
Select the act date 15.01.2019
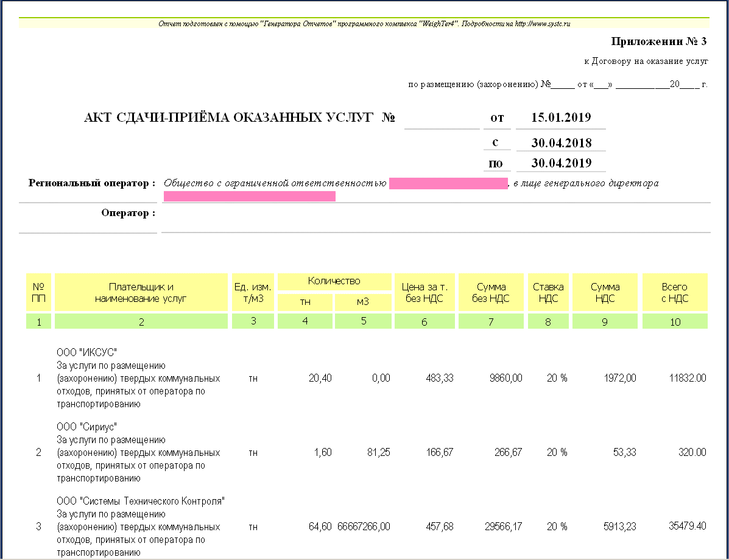(x=561, y=117)
